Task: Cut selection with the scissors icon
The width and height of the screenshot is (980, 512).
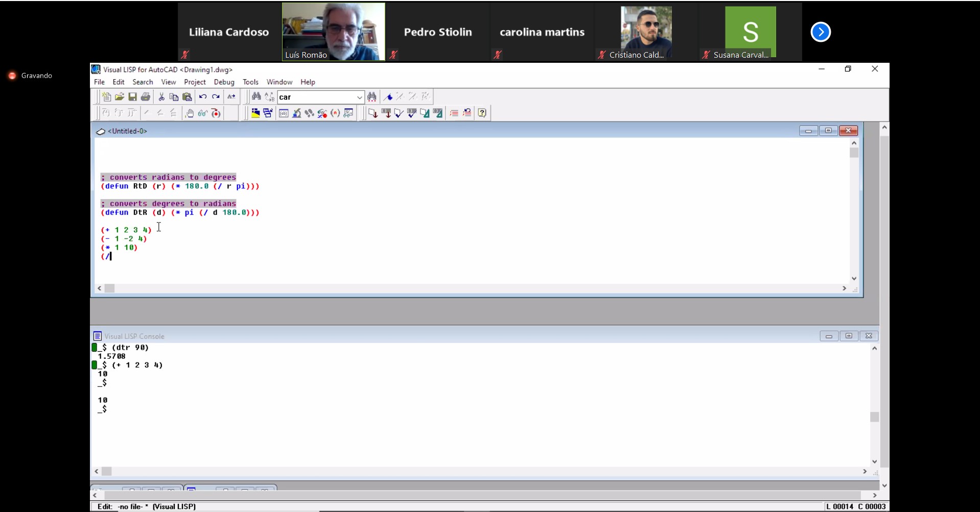Action: (161, 97)
